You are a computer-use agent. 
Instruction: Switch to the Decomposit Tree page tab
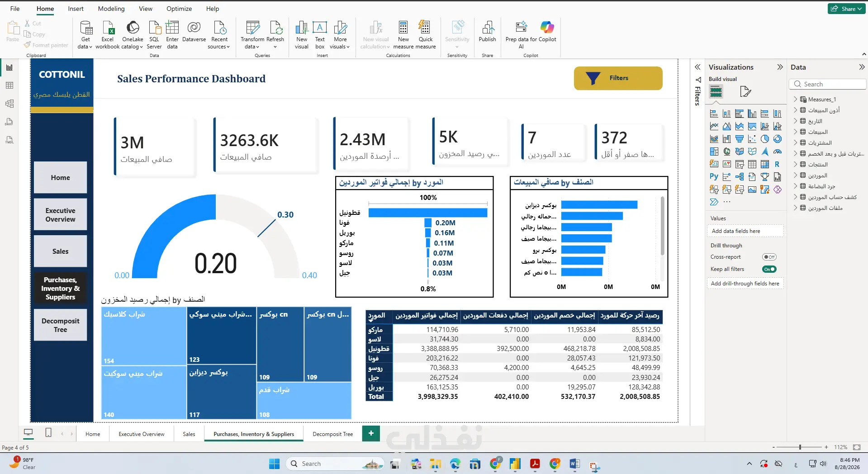click(x=332, y=434)
